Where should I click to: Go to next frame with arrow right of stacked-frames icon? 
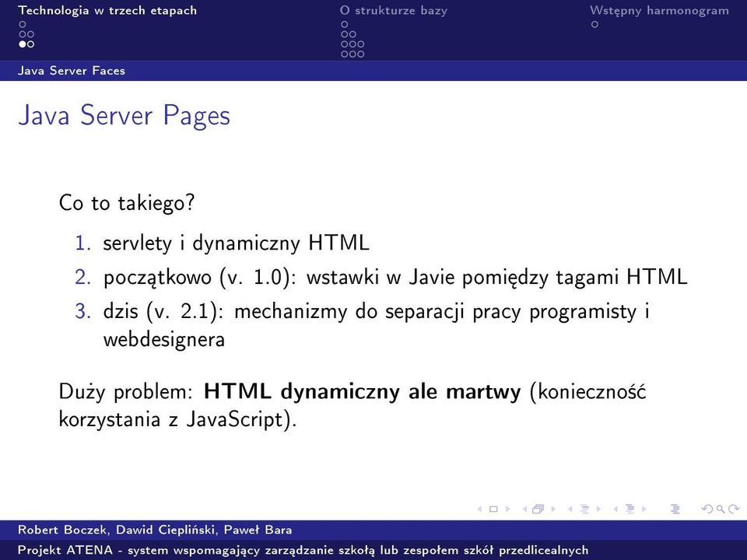pyautogui.click(x=553, y=509)
